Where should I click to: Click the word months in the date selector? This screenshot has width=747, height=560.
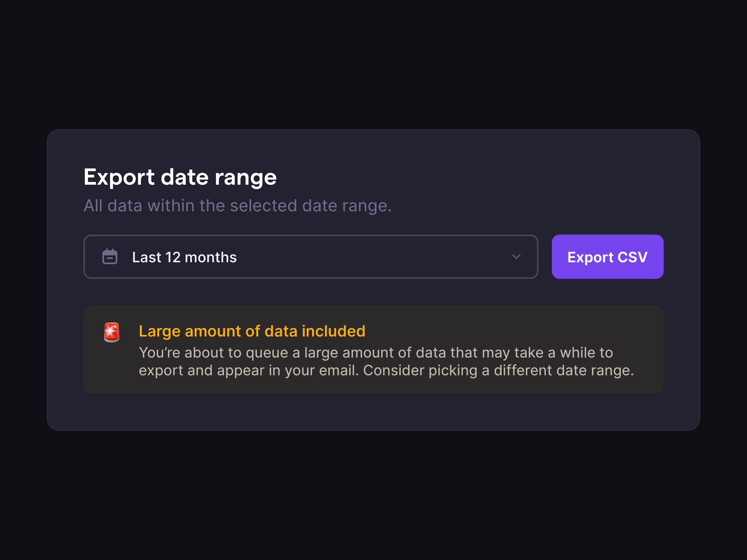(211, 257)
